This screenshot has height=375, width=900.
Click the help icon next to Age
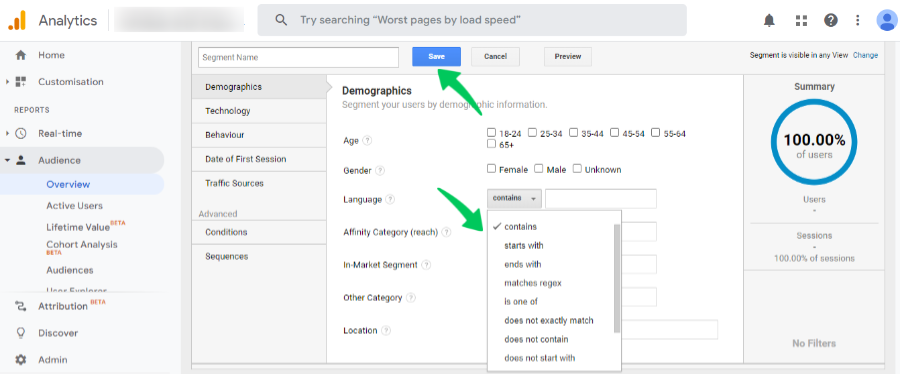(x=367, y=140)
